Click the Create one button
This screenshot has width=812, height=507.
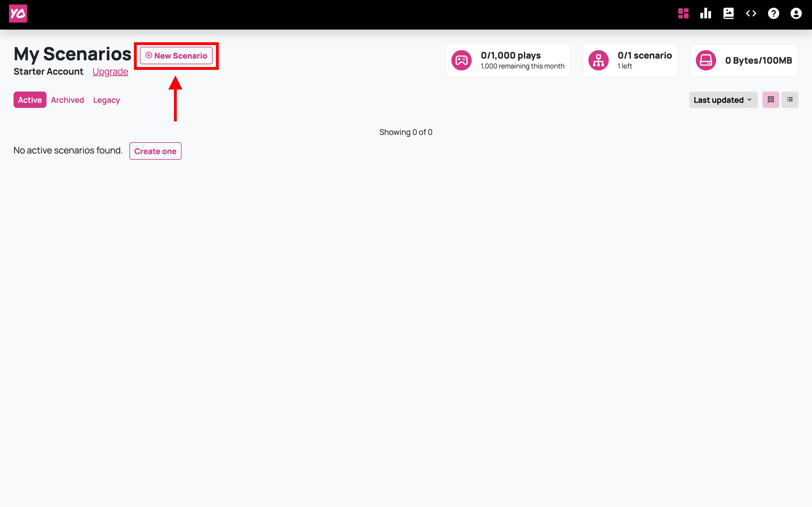click(x=155, y=151)
